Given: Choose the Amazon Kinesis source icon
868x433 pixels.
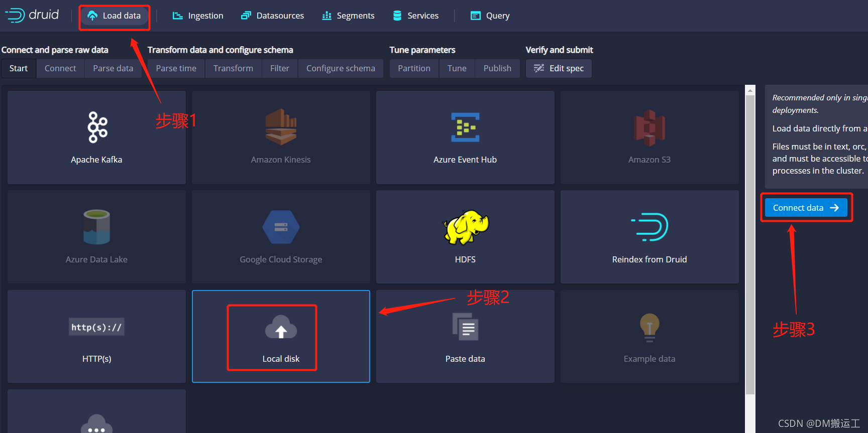Looking at the screenshot, I should [x=281, y=127].
